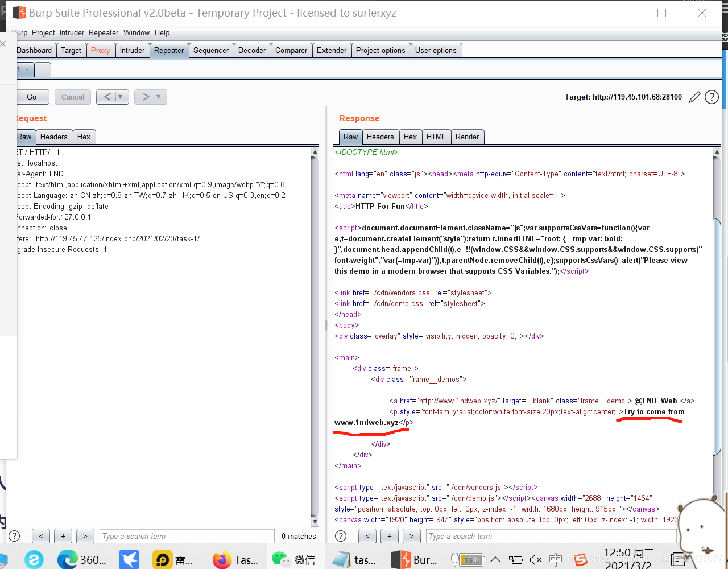Click the Cancel button

pyautogui.click(x=73, y=97)
